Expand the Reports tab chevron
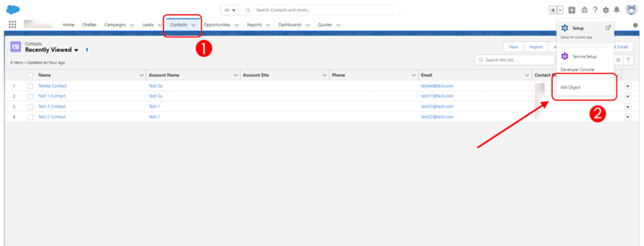This screenshot has height=246, width=644. [x=268, y=25]
